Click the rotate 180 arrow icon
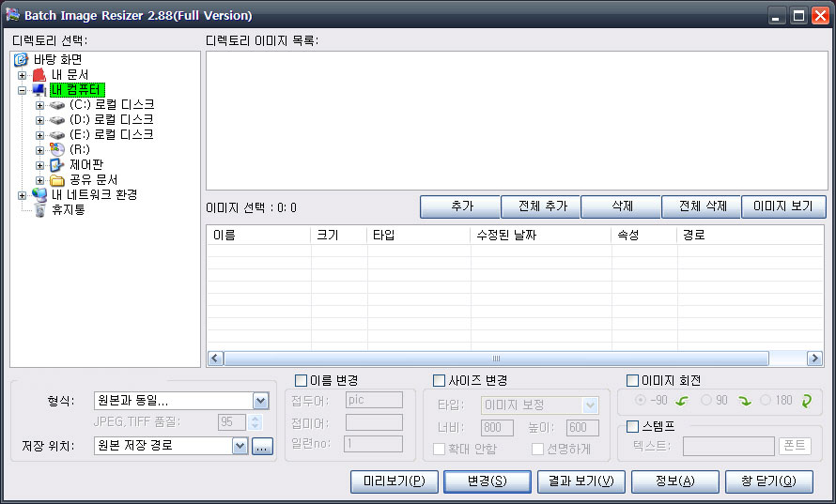The width and height of the screenshot is (836, 504). click(806, 401)
